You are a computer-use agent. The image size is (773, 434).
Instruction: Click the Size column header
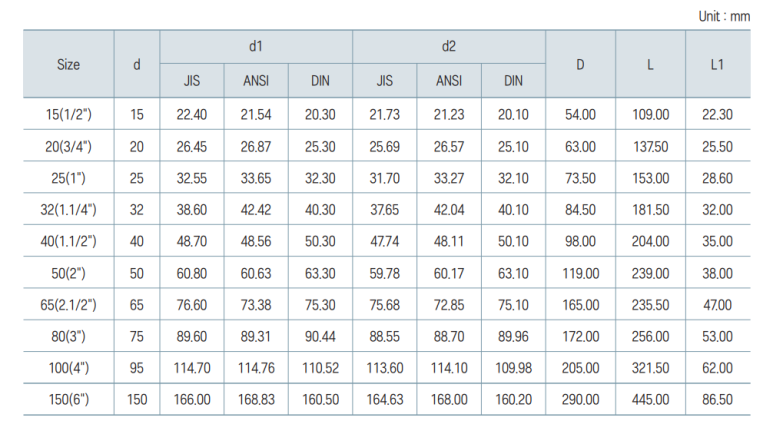point(69,64)
